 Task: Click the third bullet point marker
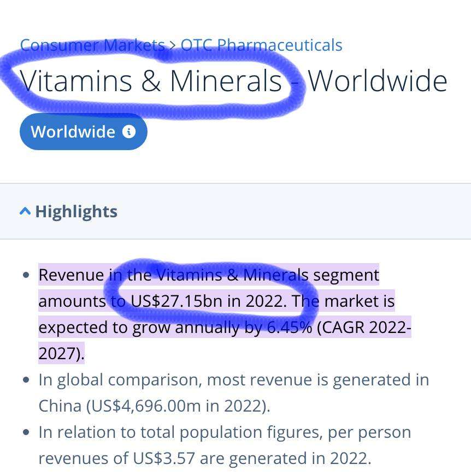(26, 432)
